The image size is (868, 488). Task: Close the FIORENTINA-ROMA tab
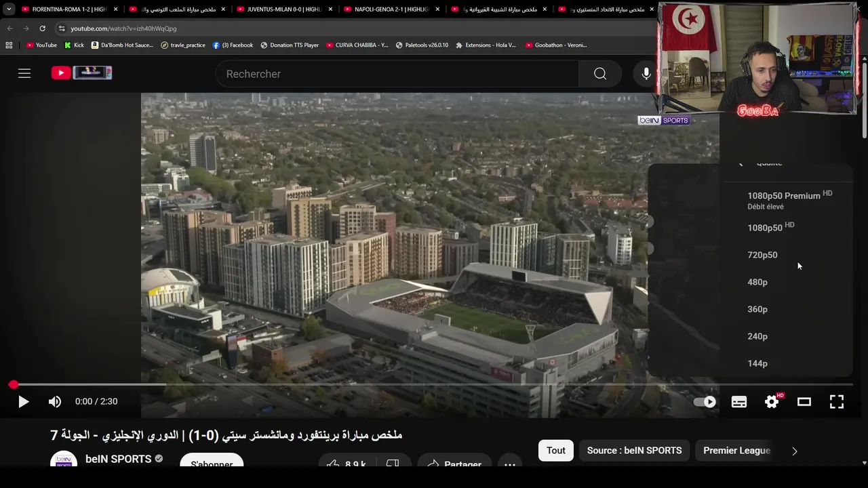point(116,9)
